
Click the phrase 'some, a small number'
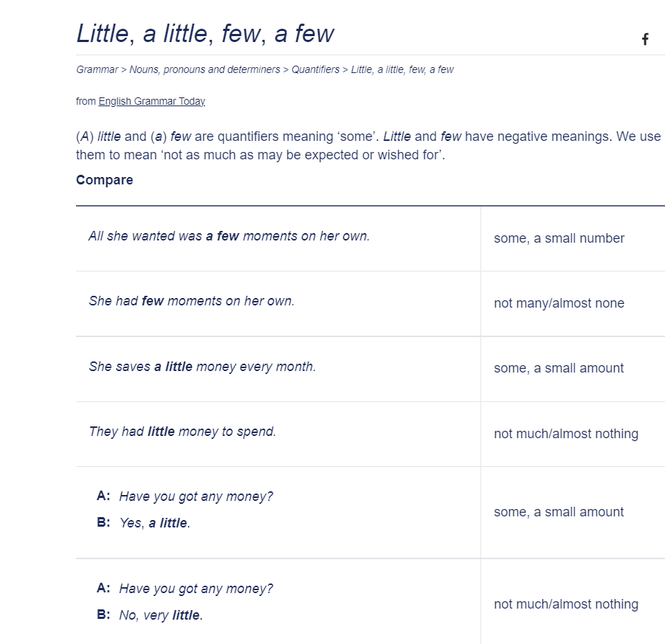pyautogui.click(x=559, y=238)
